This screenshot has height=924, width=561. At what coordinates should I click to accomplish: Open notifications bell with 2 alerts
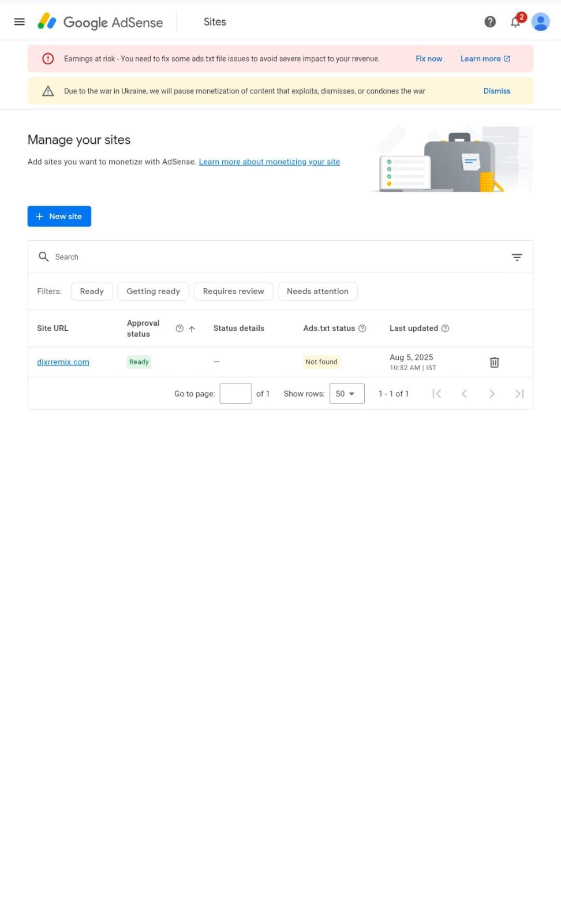click(x=517, y=21)
